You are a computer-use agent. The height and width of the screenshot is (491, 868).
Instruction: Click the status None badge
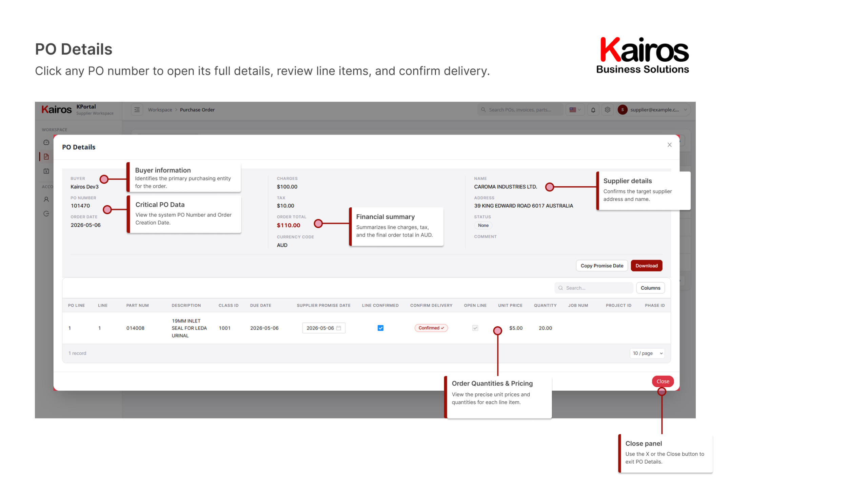(x=483, y=225)
